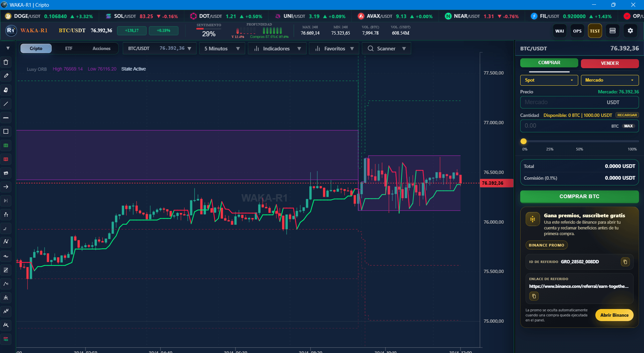This screenshot has width=644, height=353.
Task: Open the Mercado order type dropdown
Action: (x=610, y=80)
